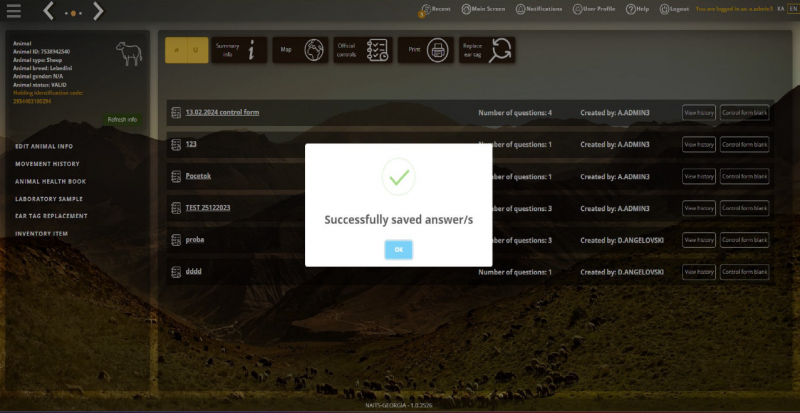Screen dimensions: 800x413
Task: Go forward with the right arrow
Action: click(x=98, y=11)
